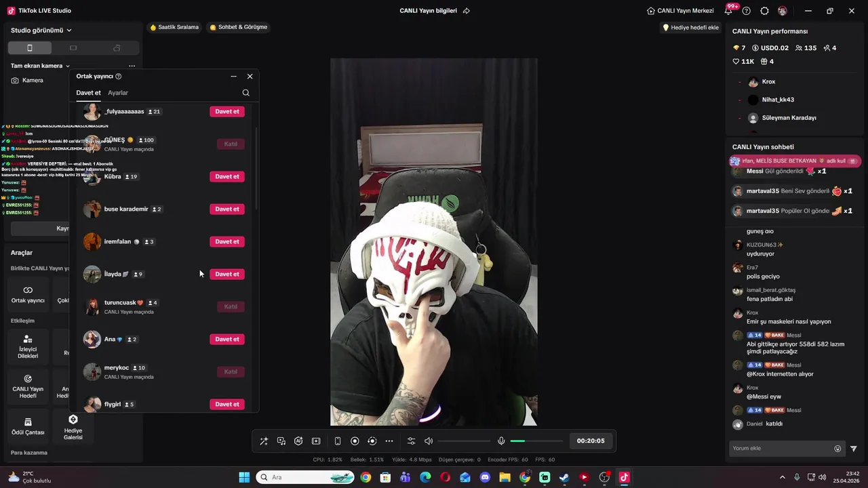Invite Kübra with Davet et
This screenshot has height=488, width=868.
227,176
